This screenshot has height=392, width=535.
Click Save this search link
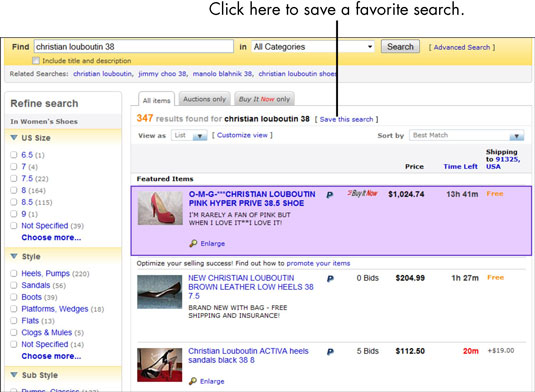tap(346, 119)
